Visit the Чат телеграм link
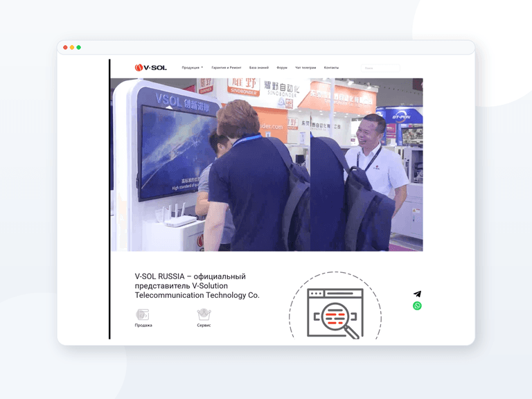The width and height of the screenshot is (532, 399). (x=305, y=67)
